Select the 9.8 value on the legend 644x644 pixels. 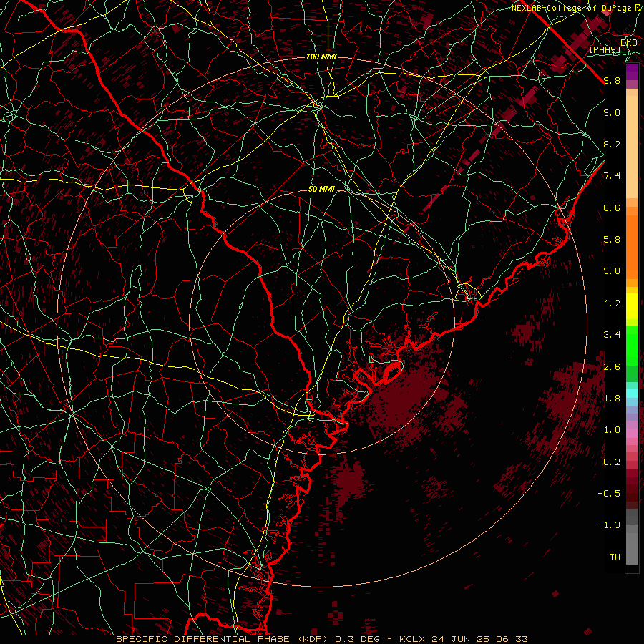tap(612, 80)
